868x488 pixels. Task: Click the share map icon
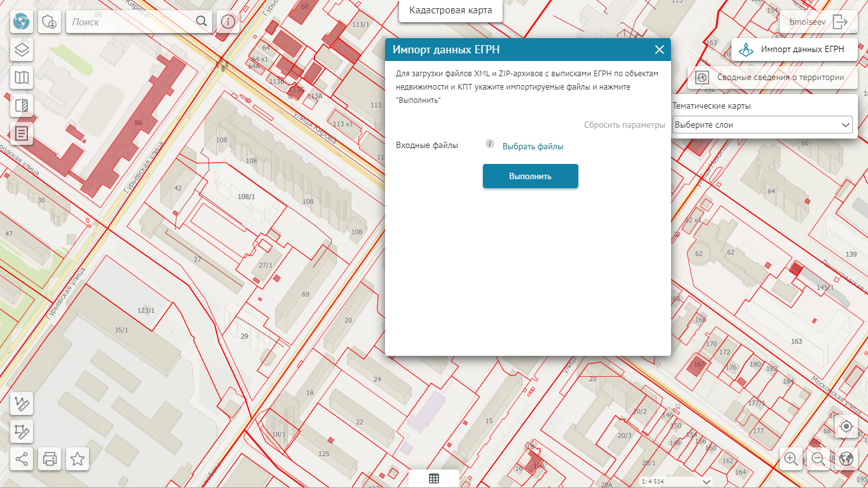pyautogui.click(x=22, y=459)
